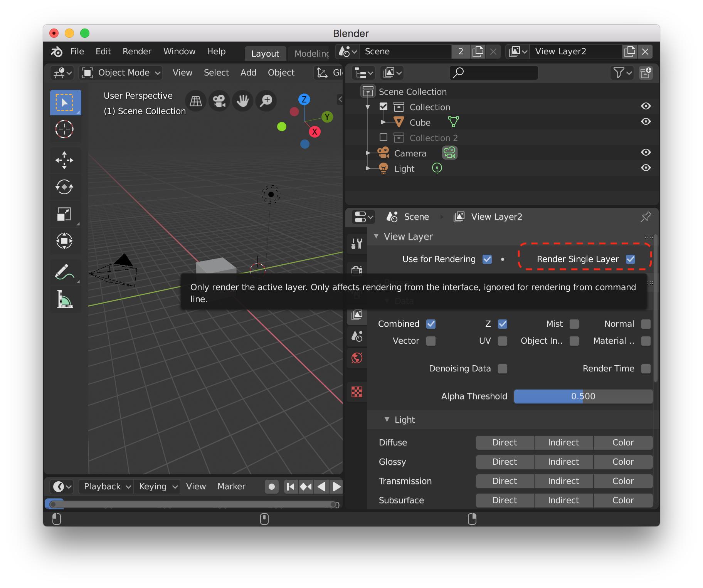Toggle Diffuse Direct pass button
This screenshot has height=588, width=703.
pyautogui.click(x=505, y=443)
